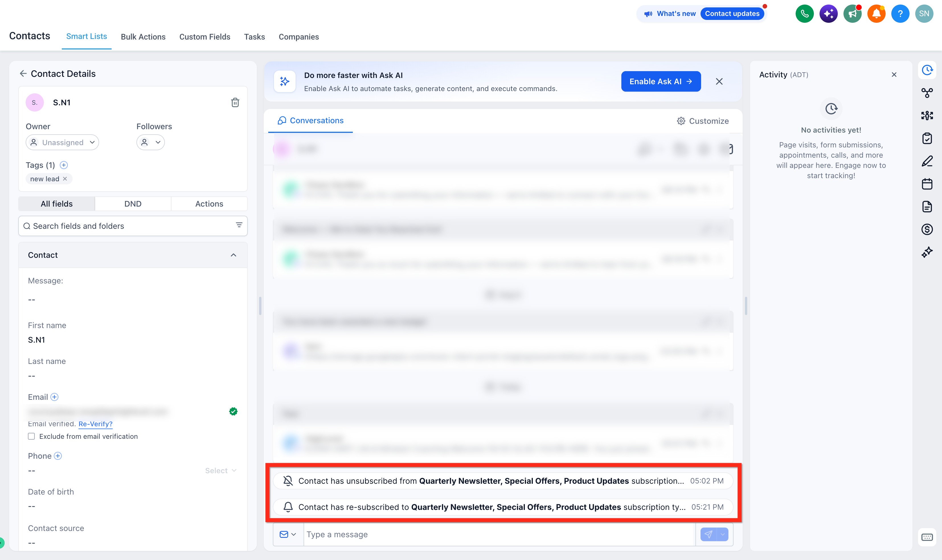The width and height of the screenshot is (942, 560).
Task: Open the Activity clock sidebar icon
Action: coord(927,70)
